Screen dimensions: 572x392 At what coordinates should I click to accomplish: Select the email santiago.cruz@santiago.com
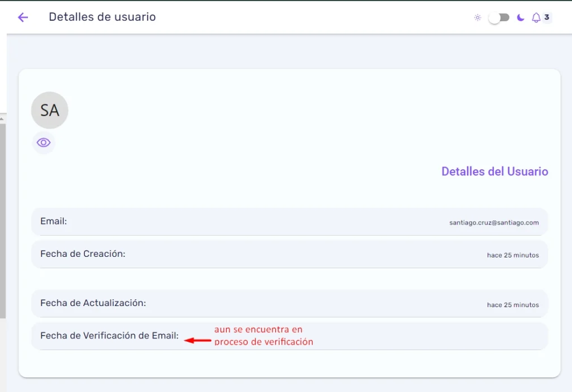coord(494,222)
